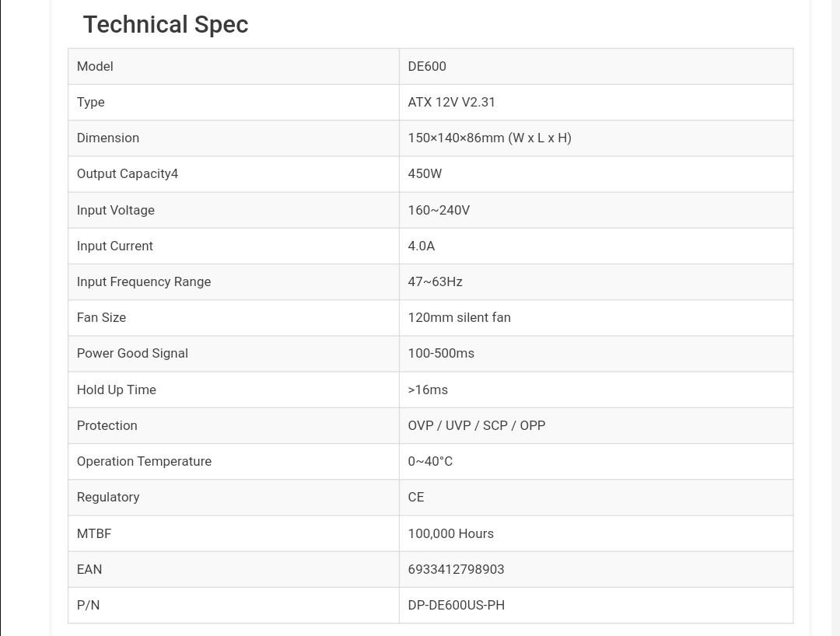Screen dimensions: 840x636
Task: Click the 120mm silent fan value
Action: coord(459,318)
